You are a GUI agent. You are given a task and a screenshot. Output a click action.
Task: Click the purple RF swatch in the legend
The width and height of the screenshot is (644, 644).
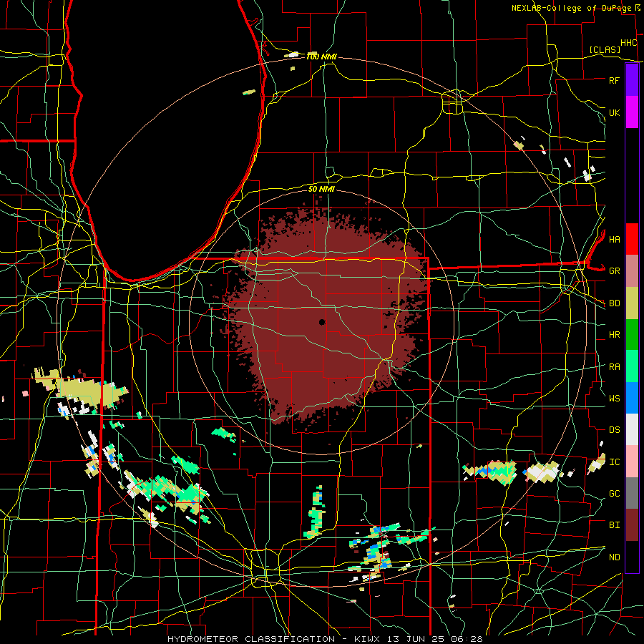[632, 80]
